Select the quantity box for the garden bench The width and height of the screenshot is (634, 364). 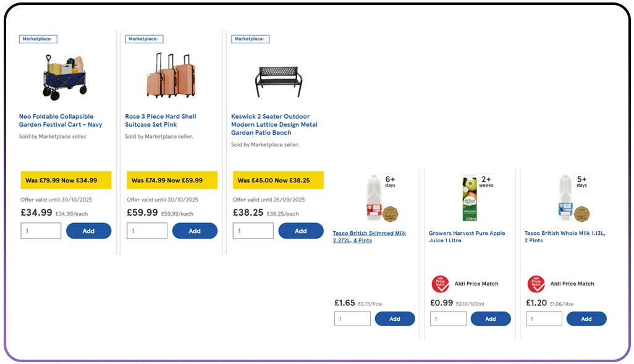coord(253,231)
